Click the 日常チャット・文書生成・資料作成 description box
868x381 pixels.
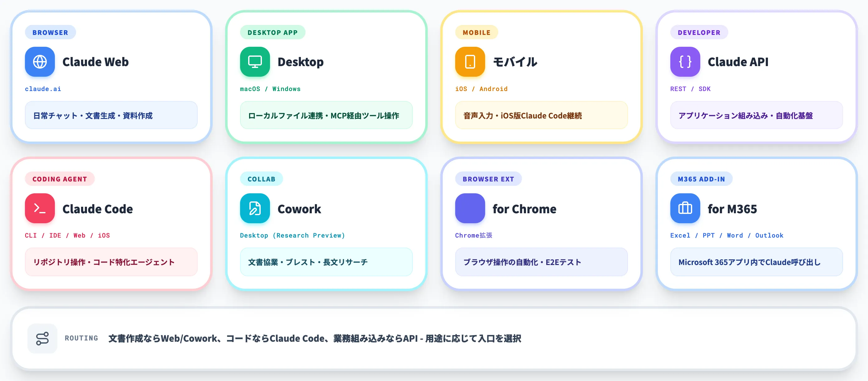click(x=111, y=115)
